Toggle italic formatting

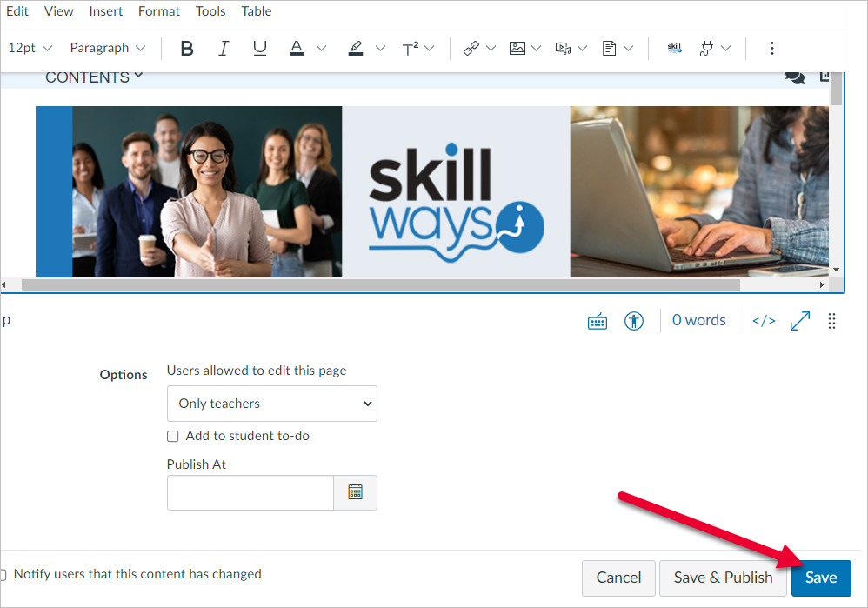click(x=224, y=49)
